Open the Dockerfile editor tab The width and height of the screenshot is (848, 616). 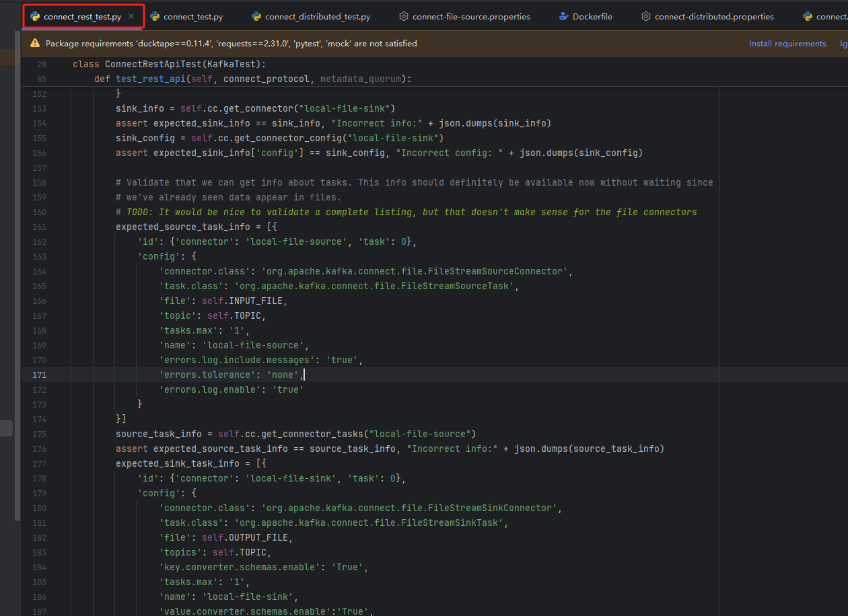click(x=592, y=16)
